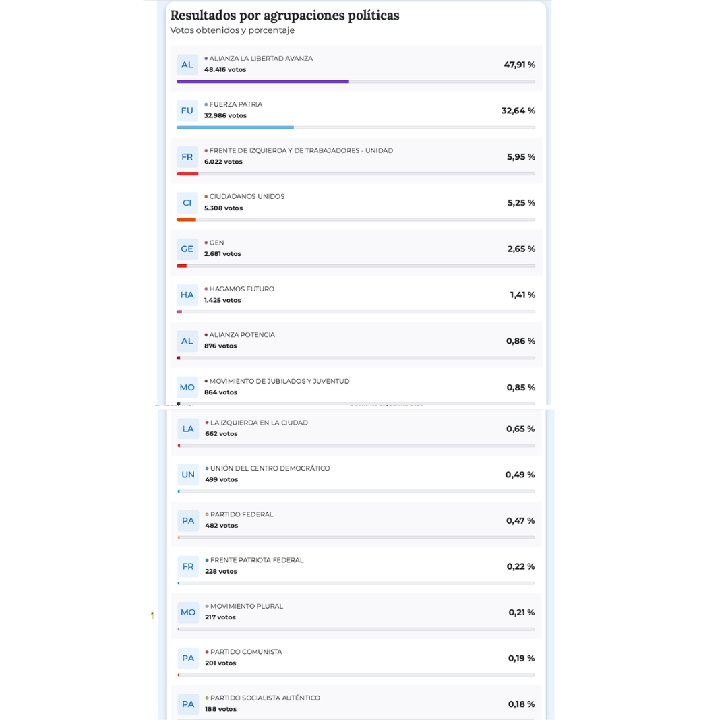The image size is (728, 728).
Task: Click the MO badge for Movimiento Plural
Action: tap(188, 612)
